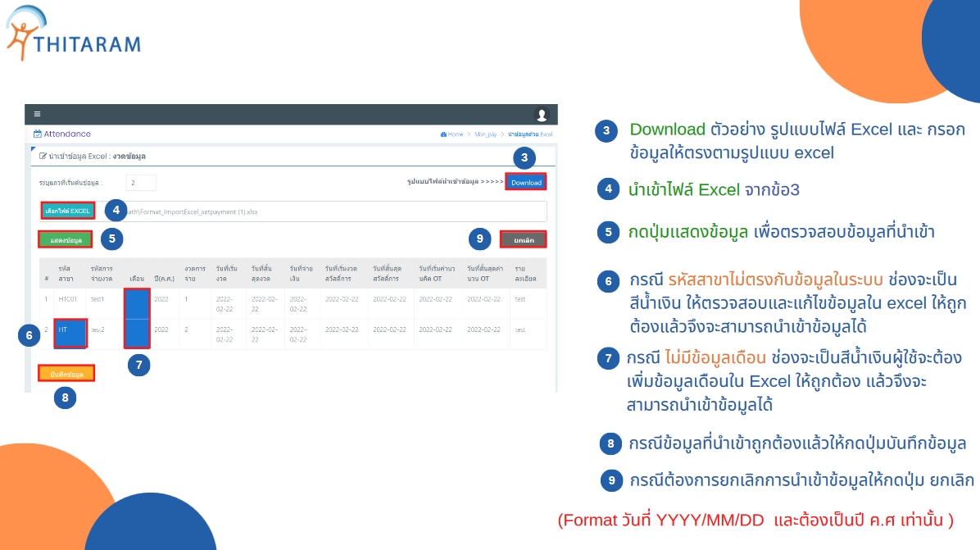Viewport: 980px width, 550px height.
Task: Click the start row number input field
Action: click(x=141, y=183)
